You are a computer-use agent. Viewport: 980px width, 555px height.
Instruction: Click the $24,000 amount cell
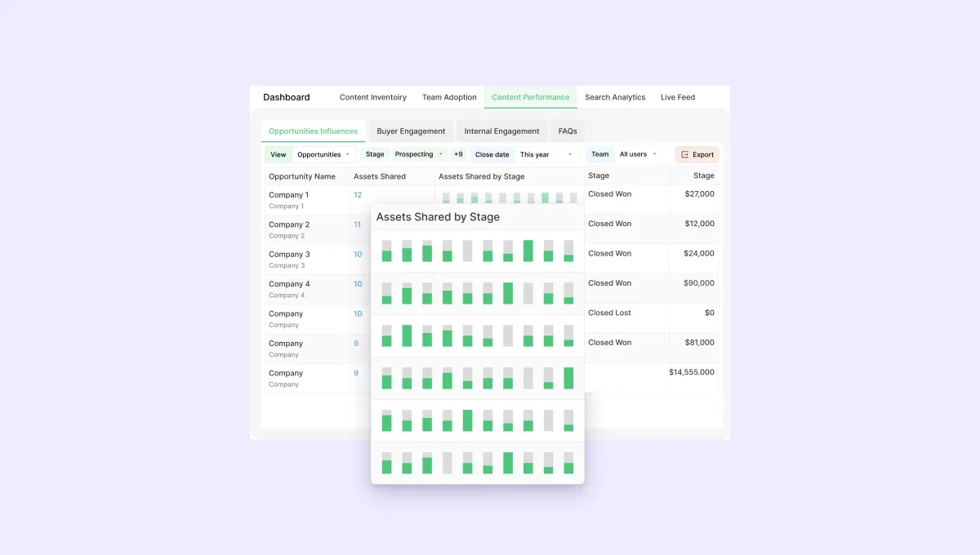(699, 254)
